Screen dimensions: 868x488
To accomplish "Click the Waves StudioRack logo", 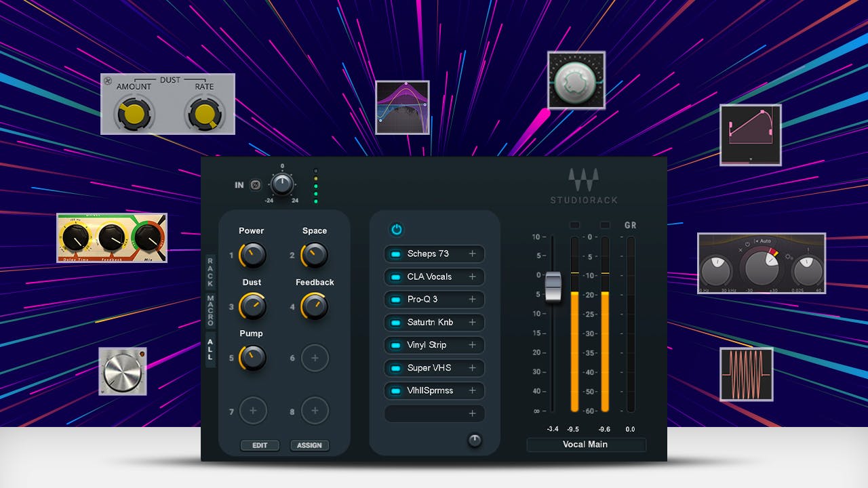I will (x=584, y=186).
